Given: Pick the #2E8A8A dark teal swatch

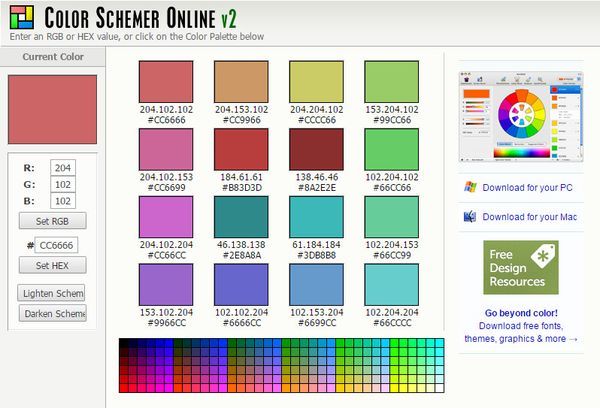Looking at the screenshot, I should click(x=241, y=217).
